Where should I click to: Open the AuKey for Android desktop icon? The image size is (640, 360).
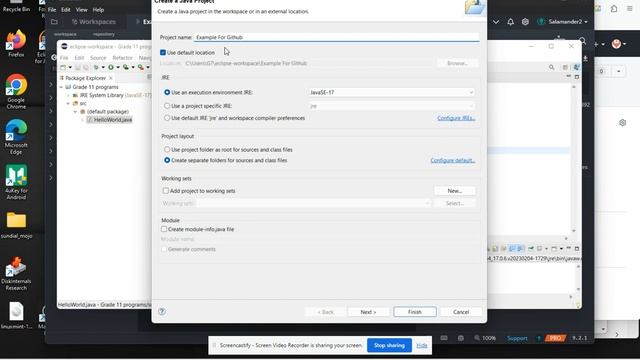click(x=16, y=182)
